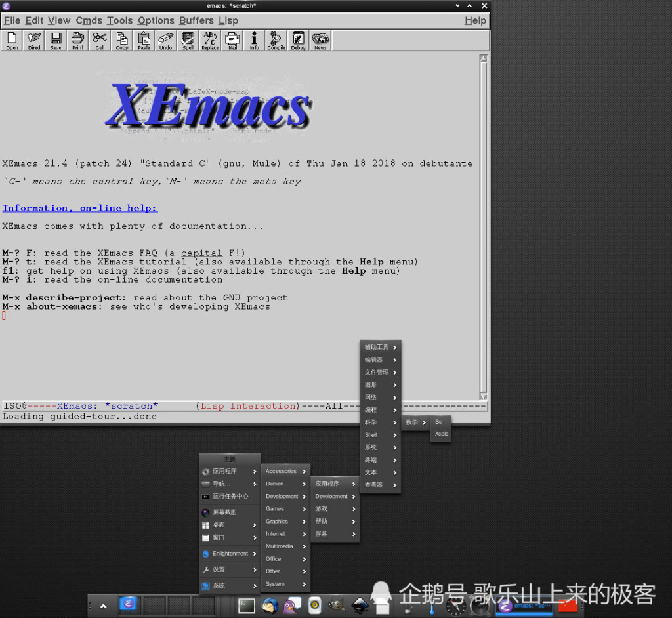Click the Mail toolbar icon
Image resolution: width=672 pixels, height=618 pixels.
[x=232, y=41]
